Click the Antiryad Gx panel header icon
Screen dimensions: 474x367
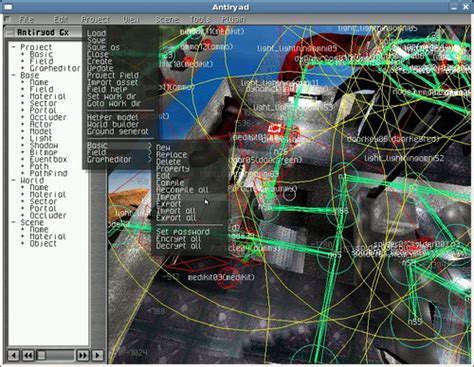(x=11, y=33)
